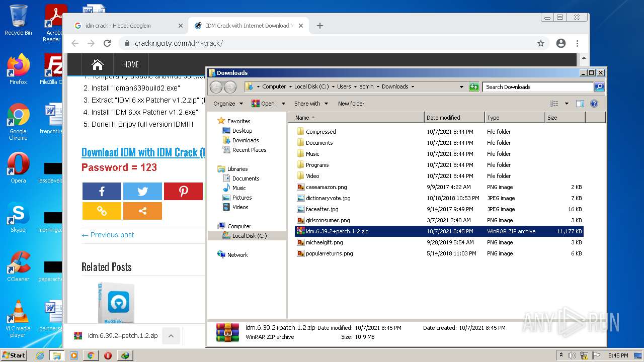Select Documents library
644x362 pixels.
(x=246, y=178)
